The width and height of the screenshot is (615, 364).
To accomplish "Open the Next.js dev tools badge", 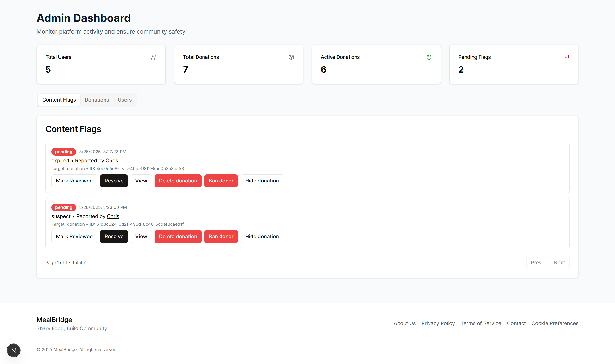I will coord(13,350).
